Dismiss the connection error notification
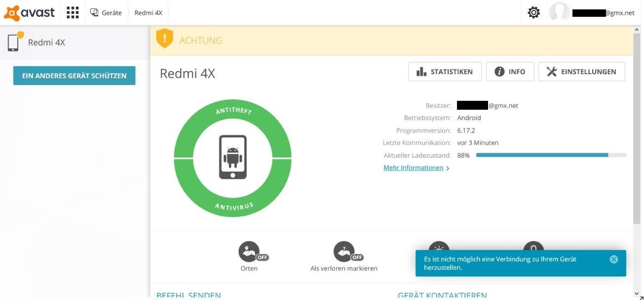Image resolution: width=644 pixels, height=300 pixels. pos(614,259)
